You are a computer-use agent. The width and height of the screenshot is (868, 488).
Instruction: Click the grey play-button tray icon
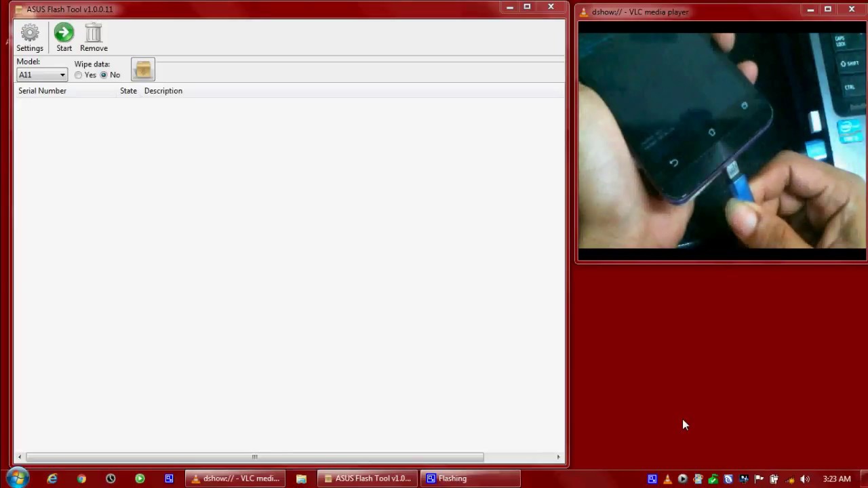(x=682, y=479)
